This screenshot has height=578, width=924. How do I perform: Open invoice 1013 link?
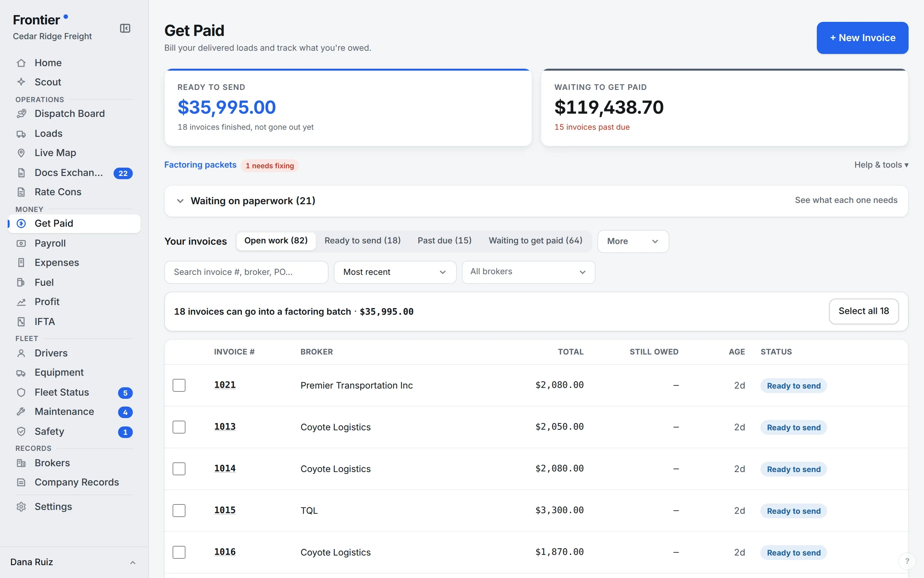[225, 427]
